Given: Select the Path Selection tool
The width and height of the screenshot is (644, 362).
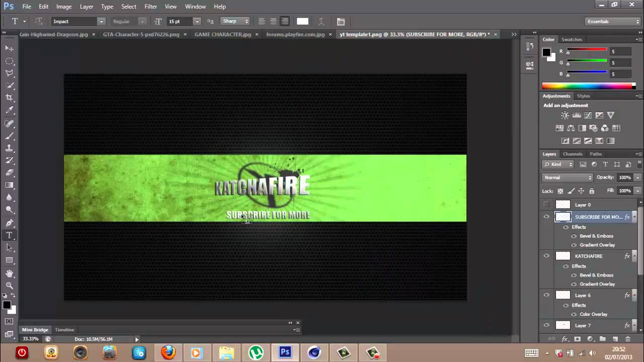Looking at the screenshot, I should tap(9, 248).
